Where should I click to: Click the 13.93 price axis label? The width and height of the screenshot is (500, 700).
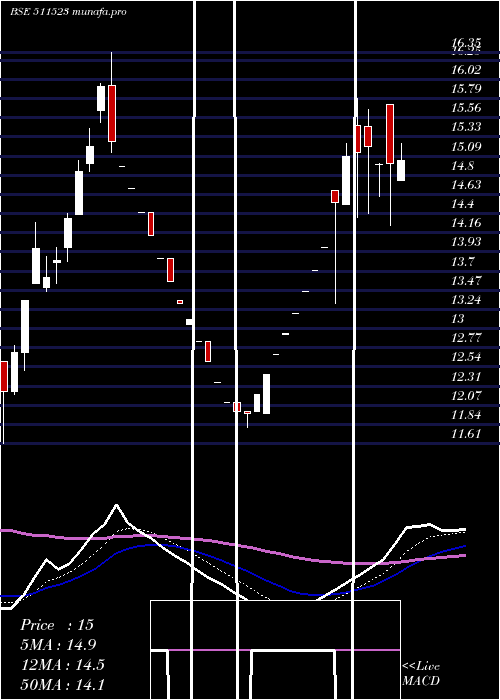pyautogui.click(x=466, y=242)
